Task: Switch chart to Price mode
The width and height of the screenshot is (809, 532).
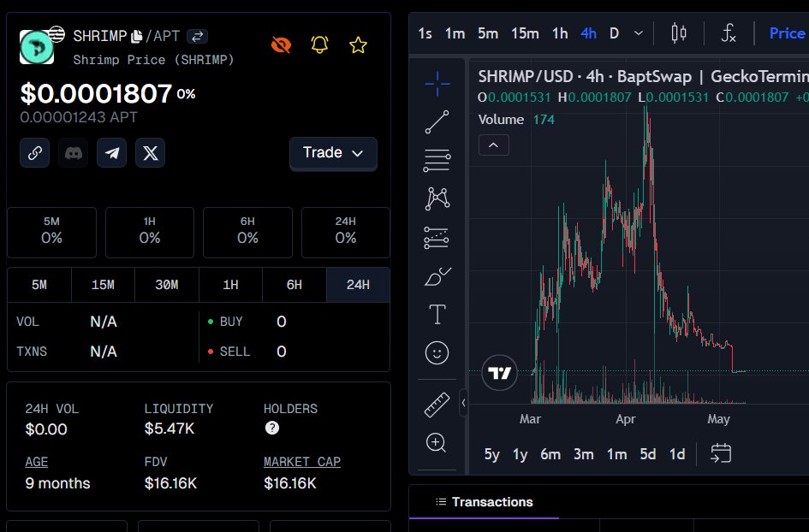Action: click(x=787, y=33)
